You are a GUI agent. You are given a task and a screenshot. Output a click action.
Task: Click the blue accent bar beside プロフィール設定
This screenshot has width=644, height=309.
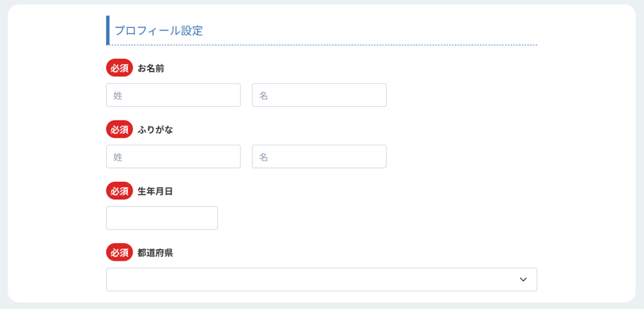click(107, 30)
